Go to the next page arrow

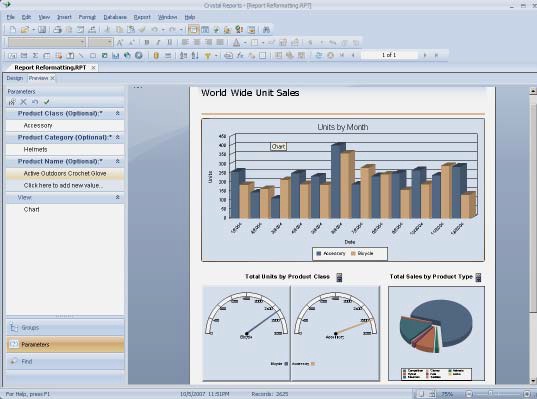[x=425, y=55]
